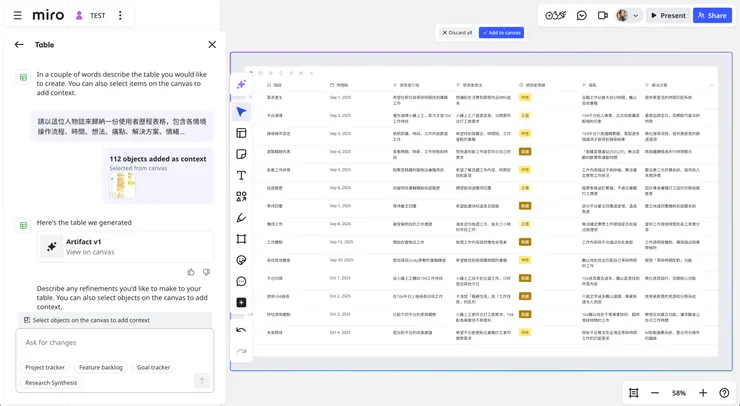Open the Help question mark
This screenshot has width=740, height=406.
[x=724, y=393]
